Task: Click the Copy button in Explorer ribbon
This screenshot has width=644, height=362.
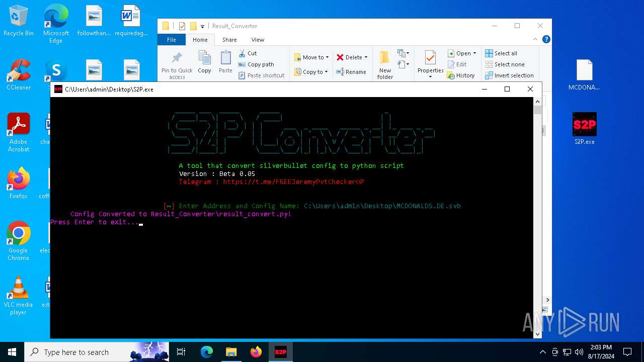Action: [204, 62]
